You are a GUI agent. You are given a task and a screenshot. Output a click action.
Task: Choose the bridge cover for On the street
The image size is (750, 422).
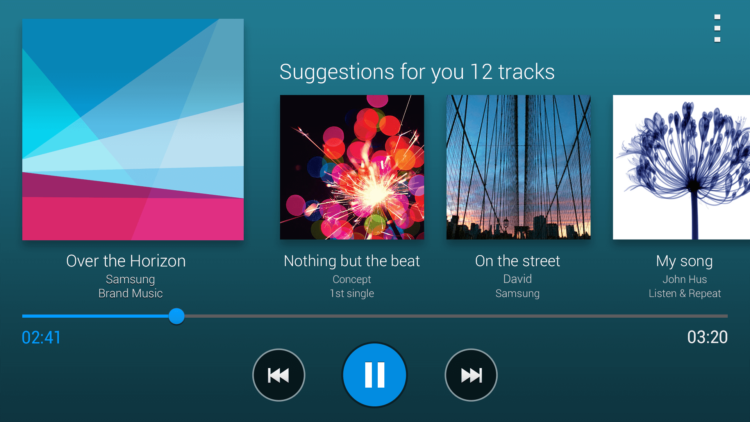(x=518, y=167)
